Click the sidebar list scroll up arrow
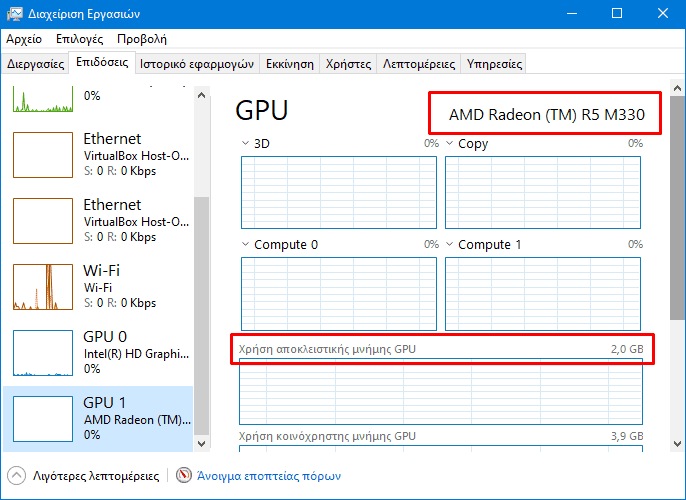The height and width of the screenshot is (500, 686). [x=201, y=95]
